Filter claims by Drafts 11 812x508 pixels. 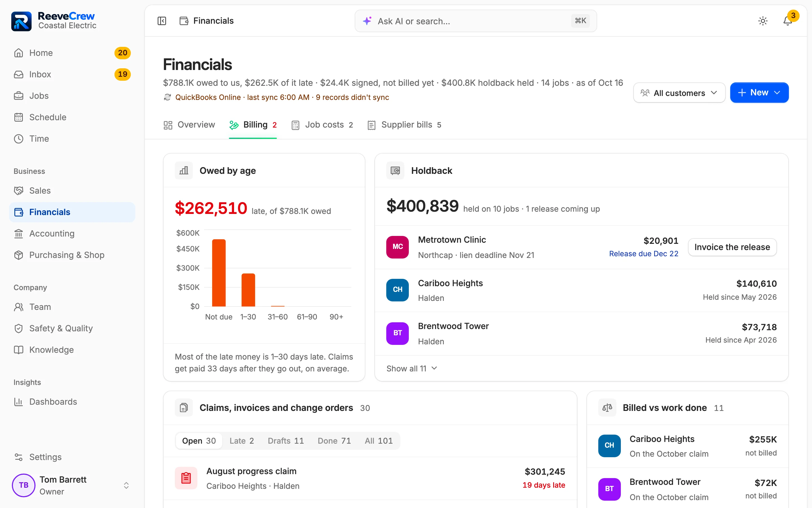[286, 441]
